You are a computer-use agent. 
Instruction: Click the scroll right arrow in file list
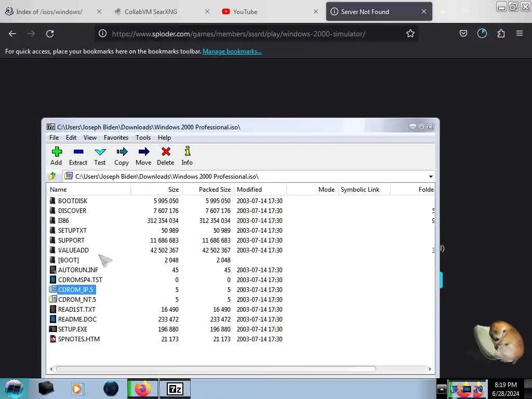(x=430, y=369)
